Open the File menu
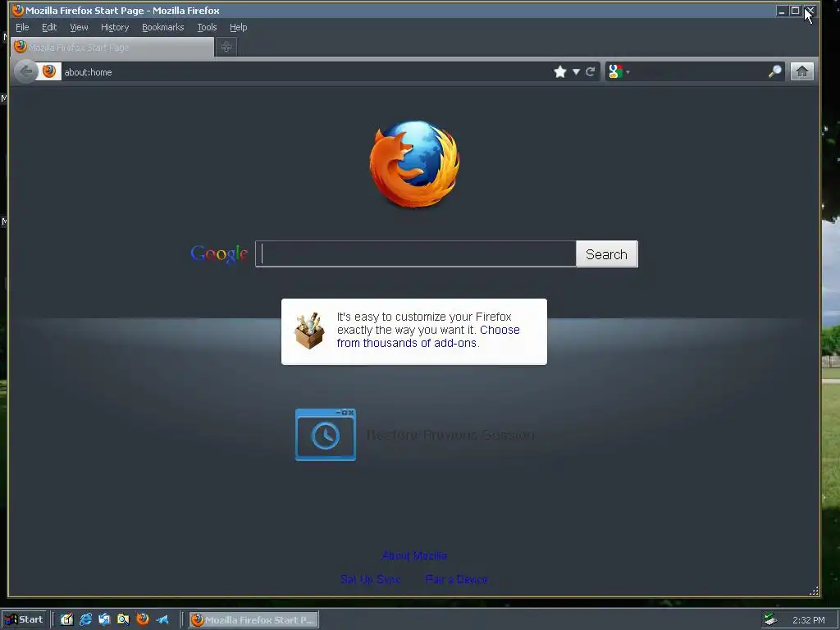 pyautogui.click(x=22, y=27)
